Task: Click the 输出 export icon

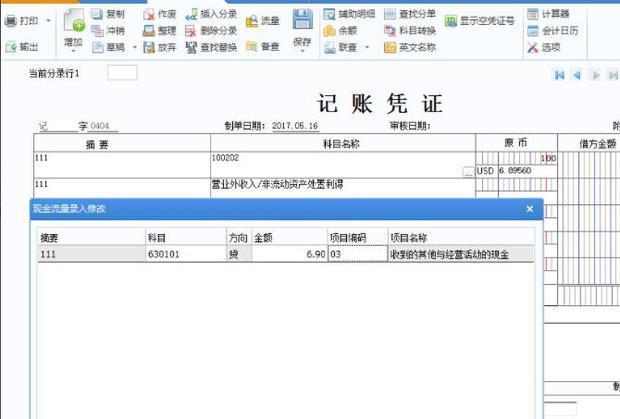Action: [x=11, y=47]
